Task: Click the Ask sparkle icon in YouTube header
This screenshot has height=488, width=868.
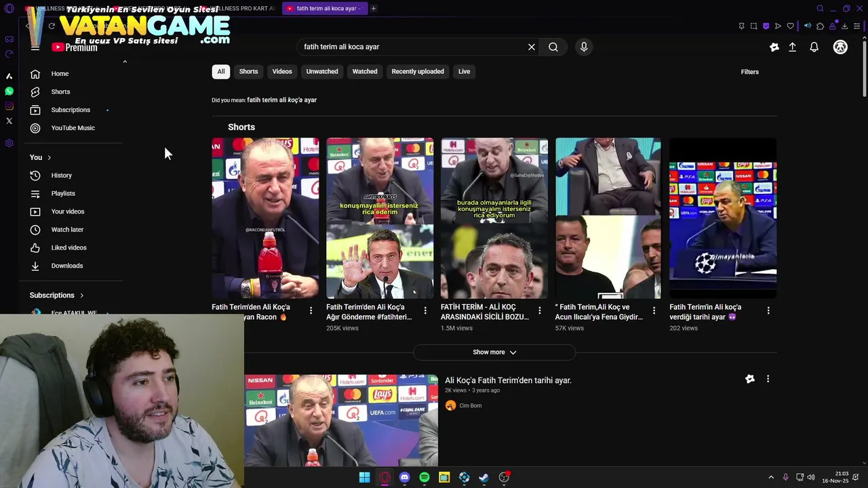Action: (x=774, y=47)
